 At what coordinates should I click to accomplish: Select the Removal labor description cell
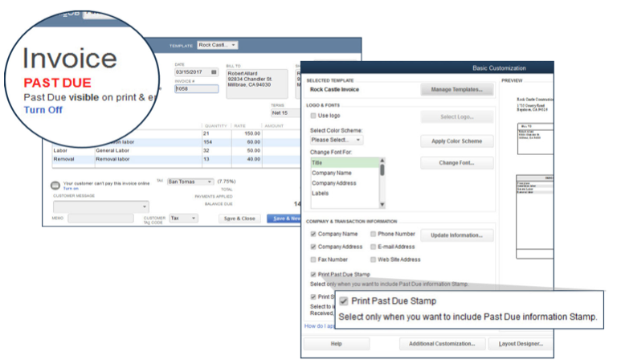(x=149, y=159)
